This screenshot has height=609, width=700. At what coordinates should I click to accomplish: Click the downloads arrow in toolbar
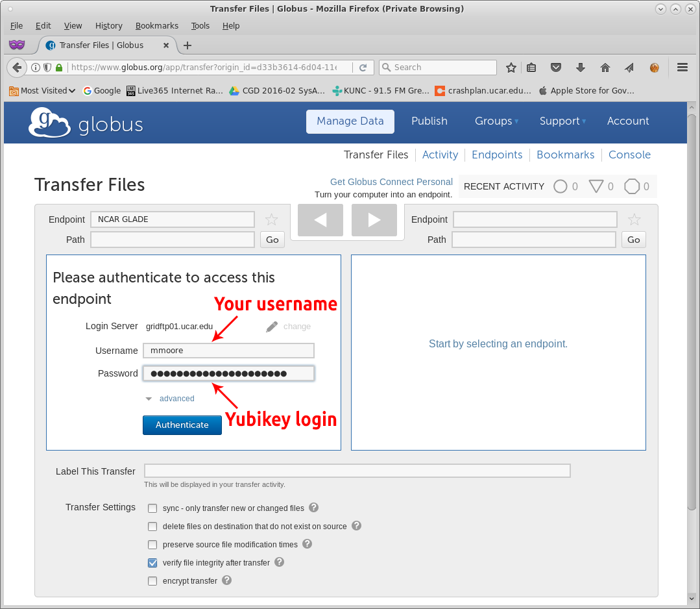(581, 68)
